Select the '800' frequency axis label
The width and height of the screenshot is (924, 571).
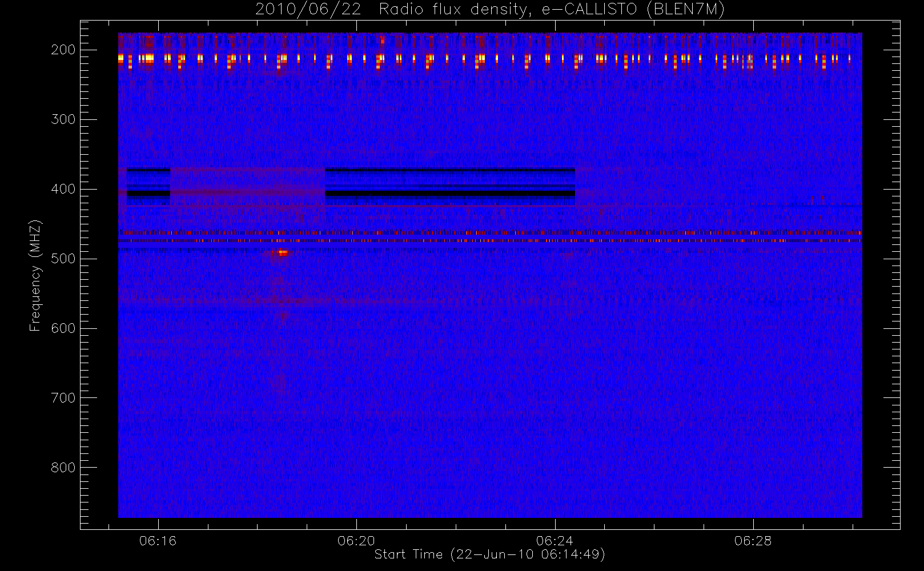tap(63, 468)
